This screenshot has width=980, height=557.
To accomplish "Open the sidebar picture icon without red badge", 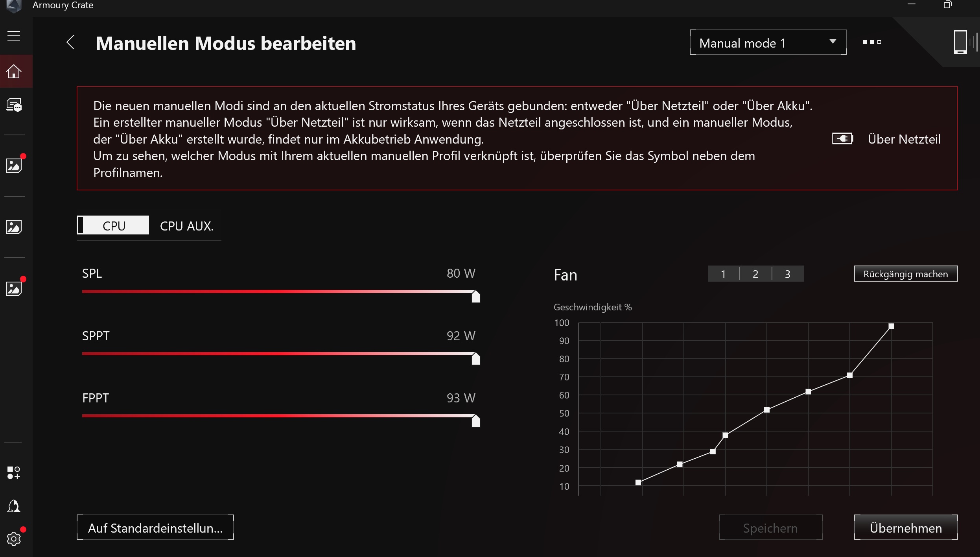I will coord(14,227).
